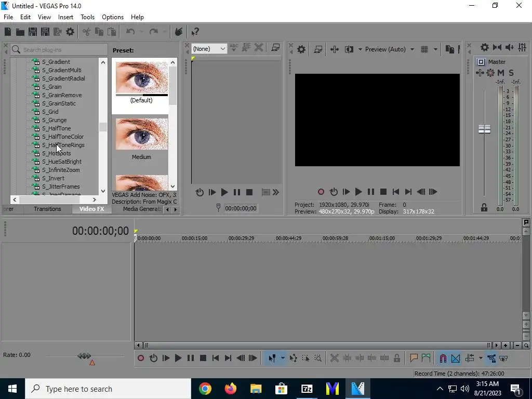The width and height of the screenshot is (532, 399).
Task: Click the trimmer Sort history ABC icon
Action: click(x=233, y=47)
